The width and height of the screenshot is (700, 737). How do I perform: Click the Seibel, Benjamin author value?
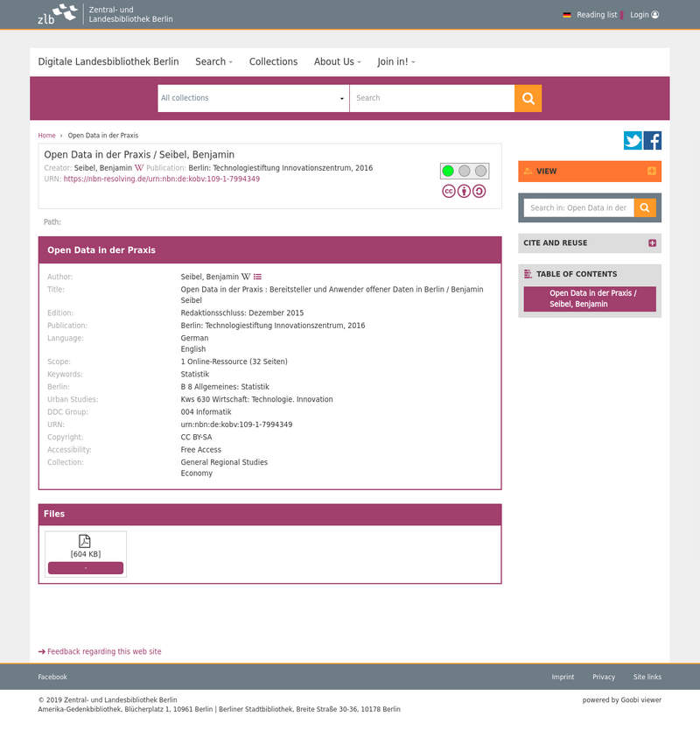click(x=209, y=277)
